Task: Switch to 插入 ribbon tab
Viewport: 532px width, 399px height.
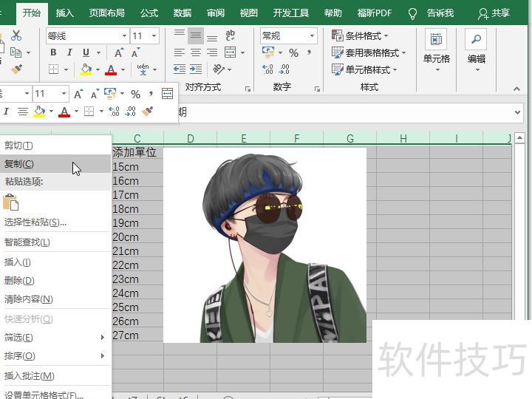Action: (64, 13)
